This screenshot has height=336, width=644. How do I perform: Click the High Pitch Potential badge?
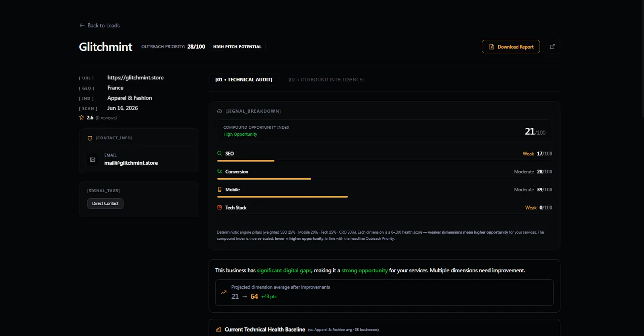click(237, 47)
